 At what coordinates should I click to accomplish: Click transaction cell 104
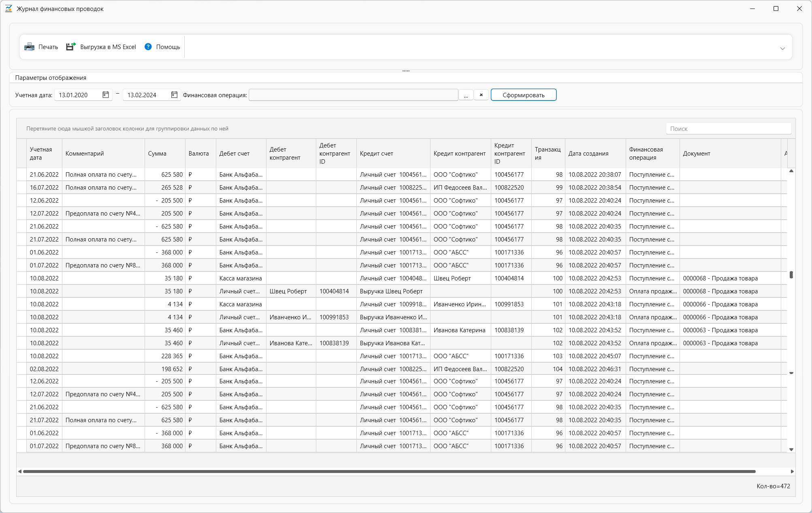click(x=548, y=369)
